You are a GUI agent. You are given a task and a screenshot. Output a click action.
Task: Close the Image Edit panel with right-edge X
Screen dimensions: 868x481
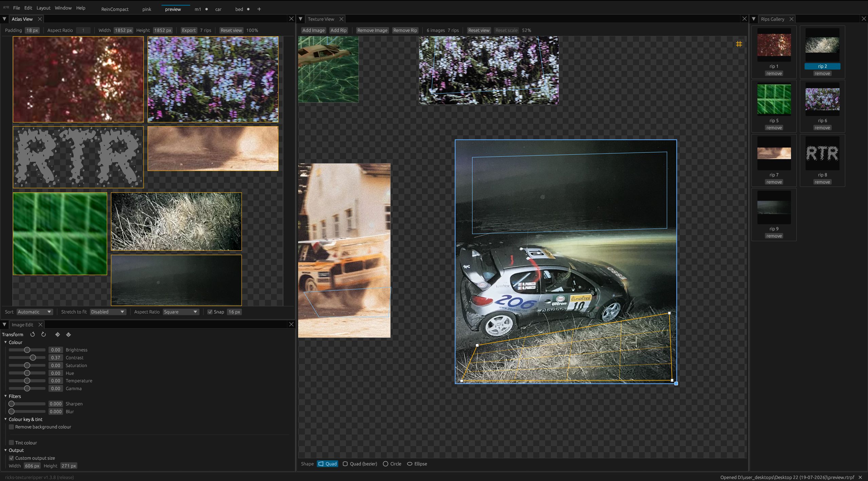291,325
